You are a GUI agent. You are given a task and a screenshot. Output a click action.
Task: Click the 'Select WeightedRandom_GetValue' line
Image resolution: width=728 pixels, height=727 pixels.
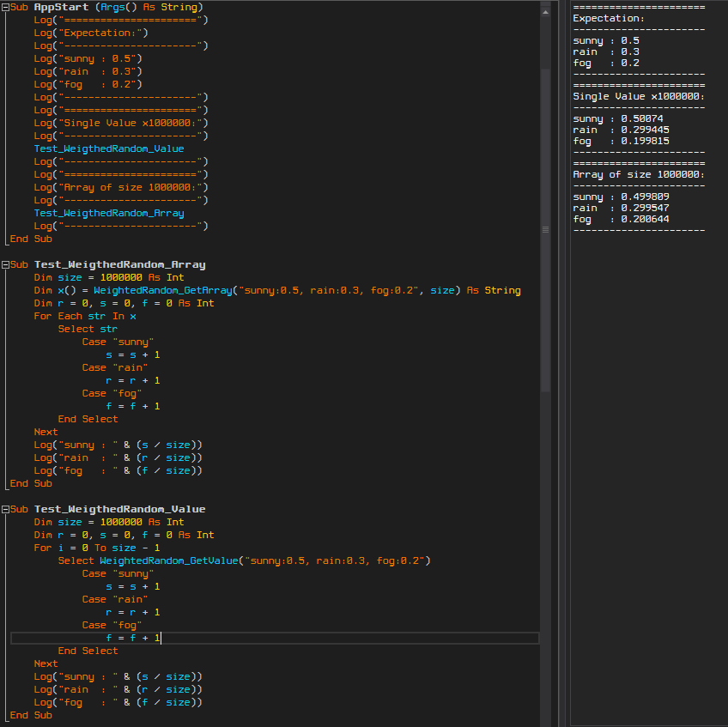244,560
